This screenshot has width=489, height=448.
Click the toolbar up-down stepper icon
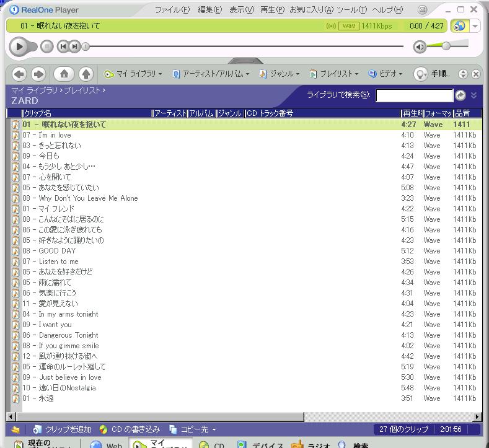coord(463,74)
